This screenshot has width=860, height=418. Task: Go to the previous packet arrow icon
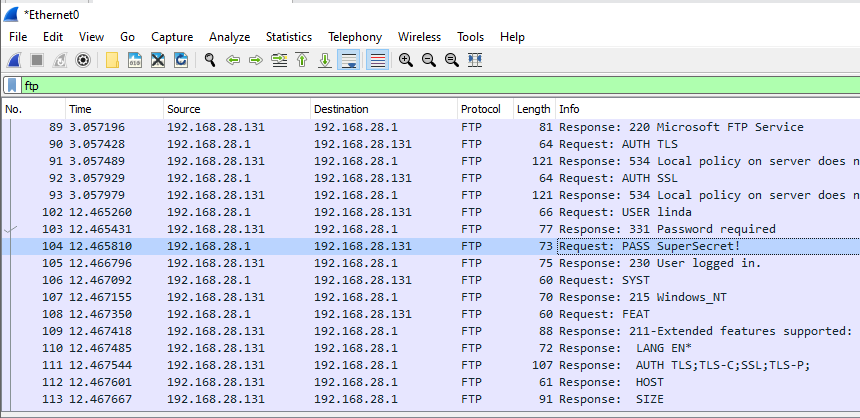coord(233,60)
